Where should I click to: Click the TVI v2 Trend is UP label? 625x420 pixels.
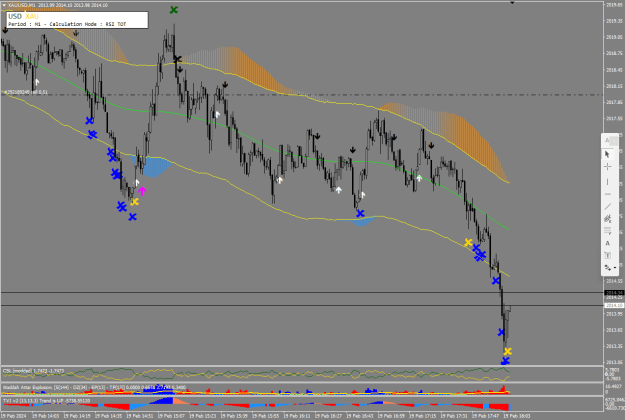tap(46, 401)
